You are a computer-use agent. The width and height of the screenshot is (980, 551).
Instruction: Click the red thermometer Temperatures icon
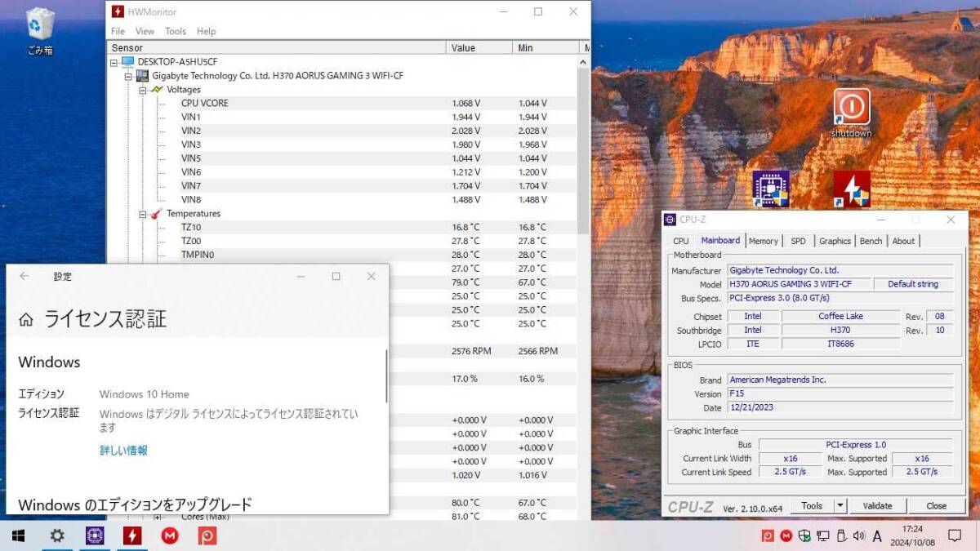(156, 214)
